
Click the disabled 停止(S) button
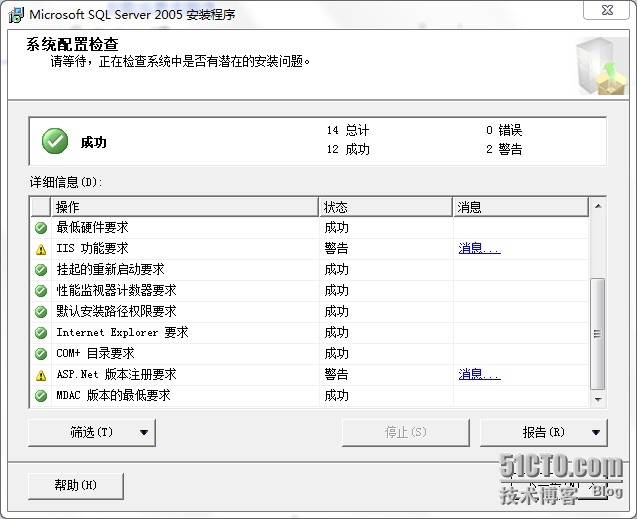click(x=405, y=432)
